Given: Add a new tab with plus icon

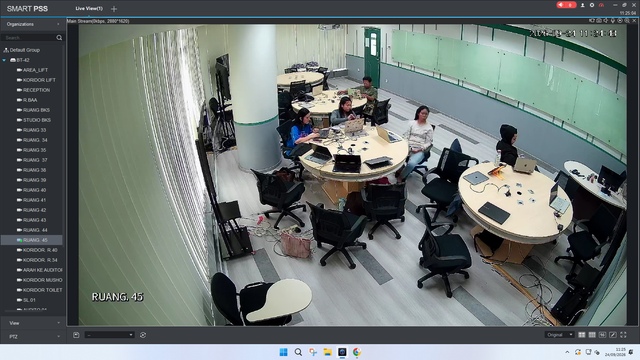Looking at the screenshot, I should [114, 9].
